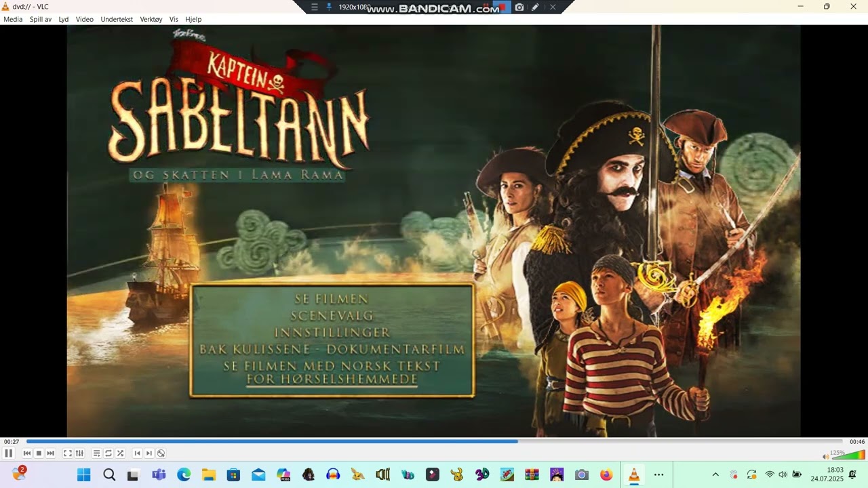Open the Undertekst menu
The image size is (868, 488).
pyautogui.click(x=117, y=19)
